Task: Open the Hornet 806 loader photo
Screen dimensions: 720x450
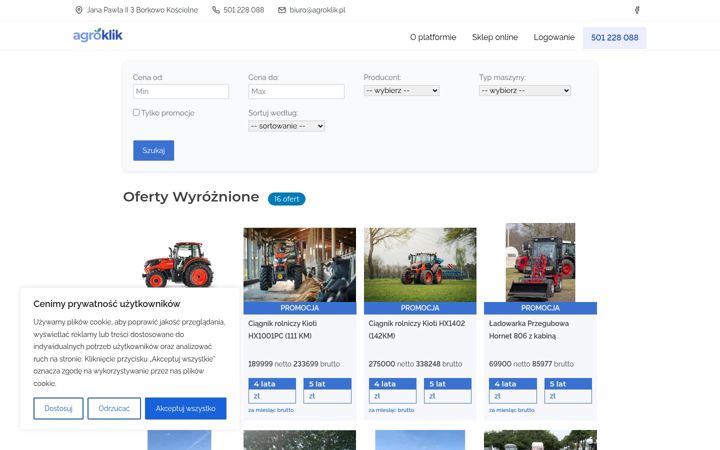Action: 540,263
